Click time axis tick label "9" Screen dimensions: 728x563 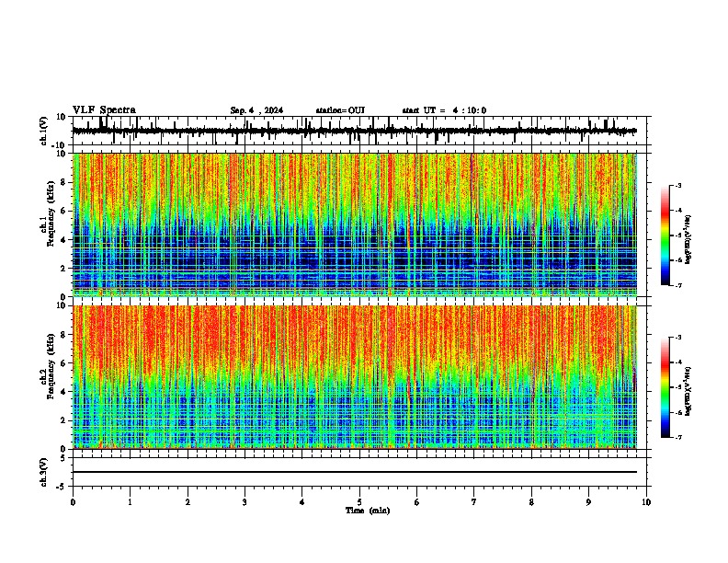coord(588,502)
